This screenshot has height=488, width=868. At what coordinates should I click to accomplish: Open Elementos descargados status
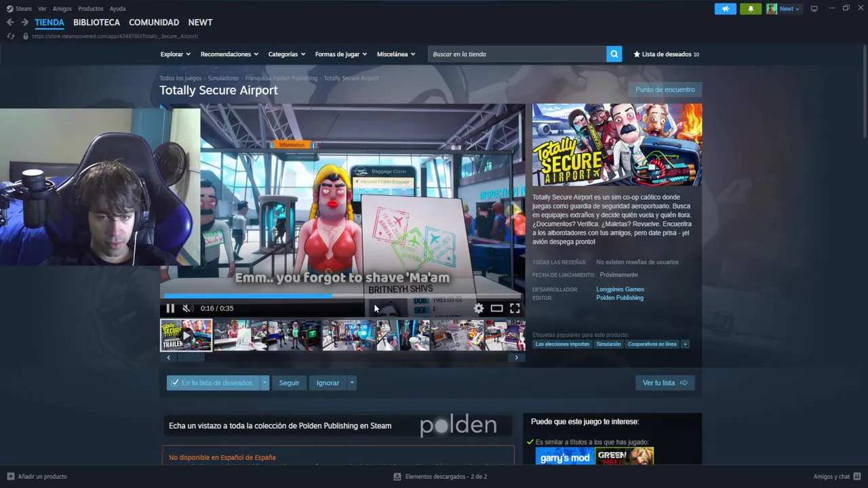click(x=440, y=476)
